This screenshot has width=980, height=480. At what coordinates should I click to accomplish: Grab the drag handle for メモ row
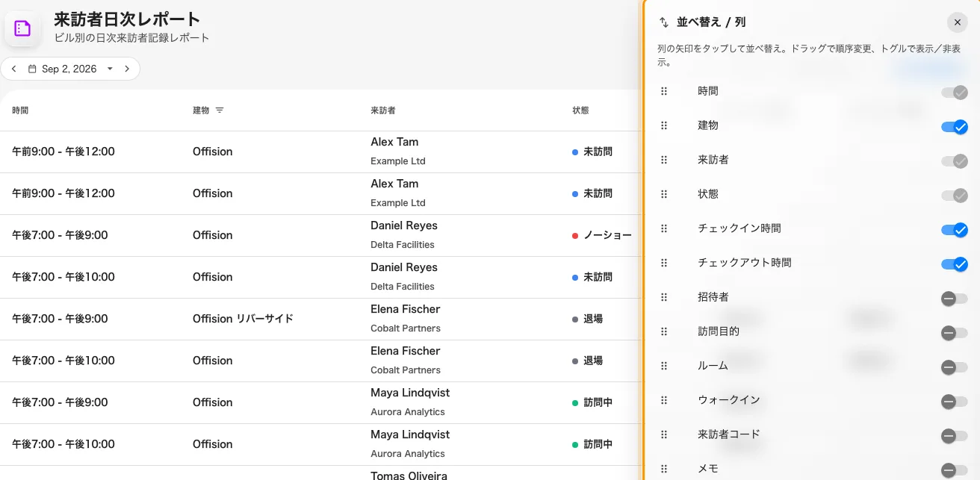[664, 469]
